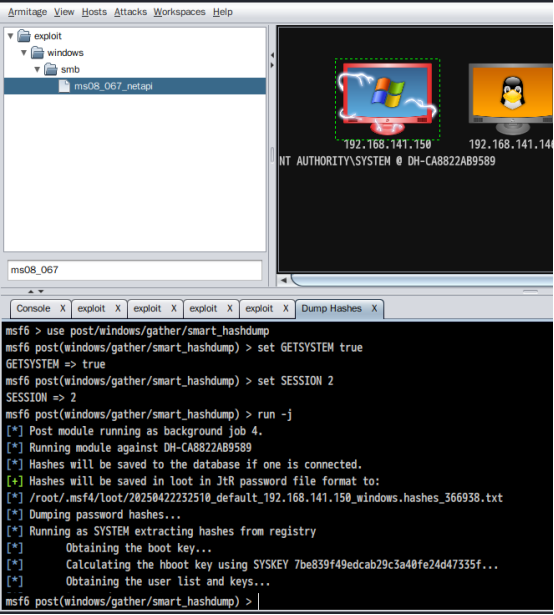Viewport: 554px width, 615px height.
Task: Click the 'run -j' console line
Action: [x=149, y=415]
